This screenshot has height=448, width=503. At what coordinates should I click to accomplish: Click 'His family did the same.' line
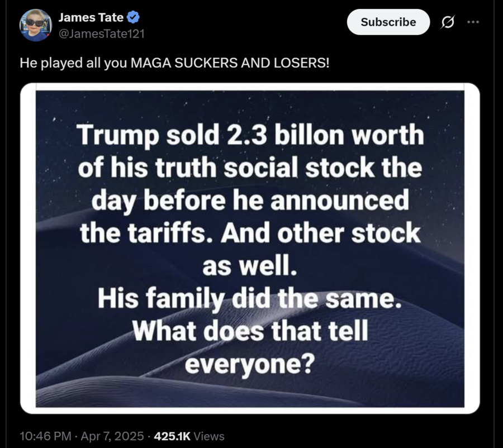[250, 298]
